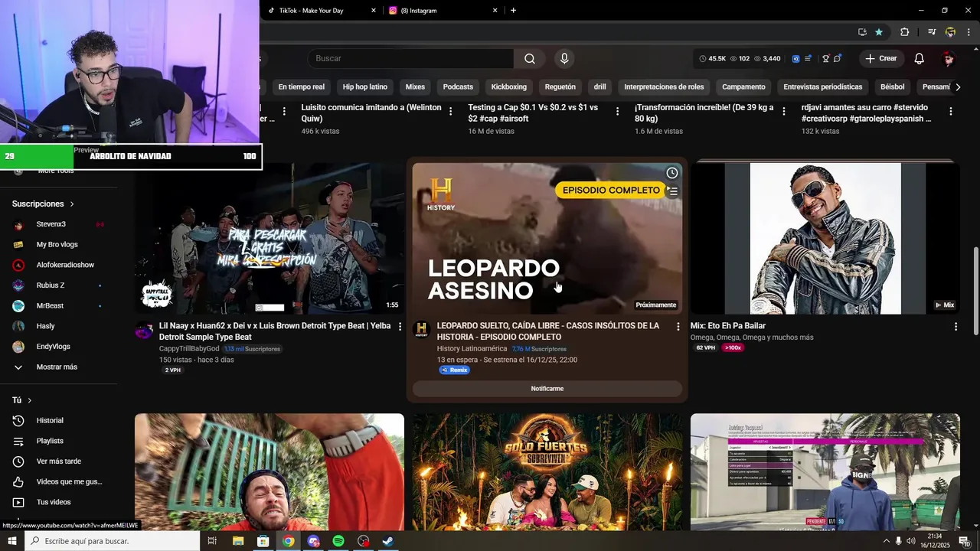
Task: Open File Explorer from the taskbar
Action: tap(238, 541)
